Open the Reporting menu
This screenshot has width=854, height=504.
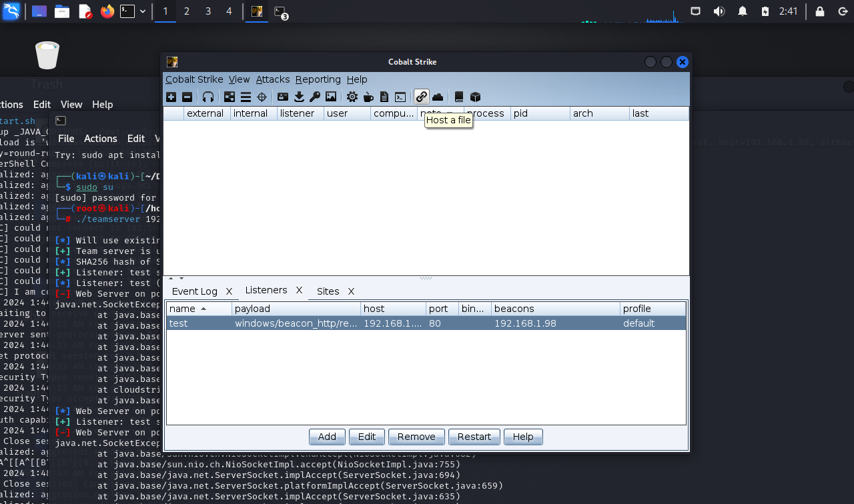[318, 79]
